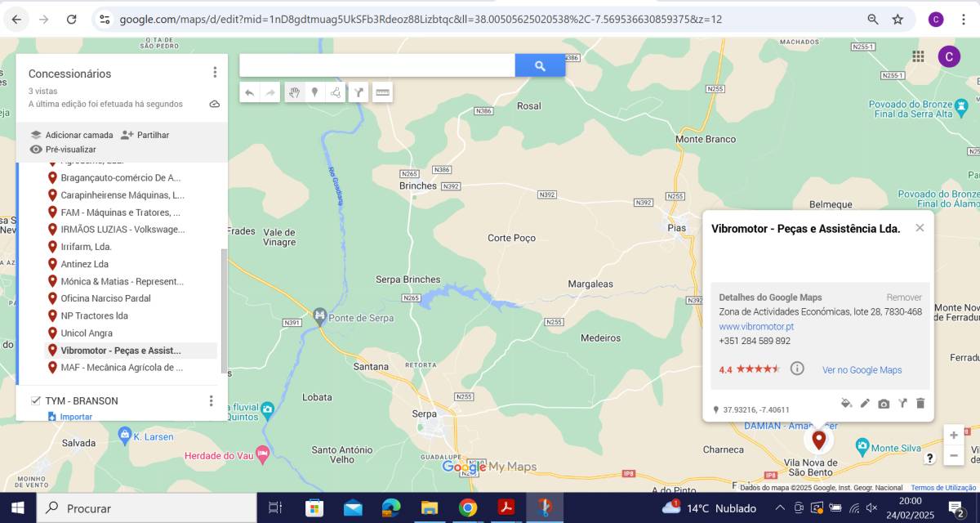Viewport: 980px width, 523px height.
Task: Click the undo arrow in map toolbar
Action: point(250,92)
